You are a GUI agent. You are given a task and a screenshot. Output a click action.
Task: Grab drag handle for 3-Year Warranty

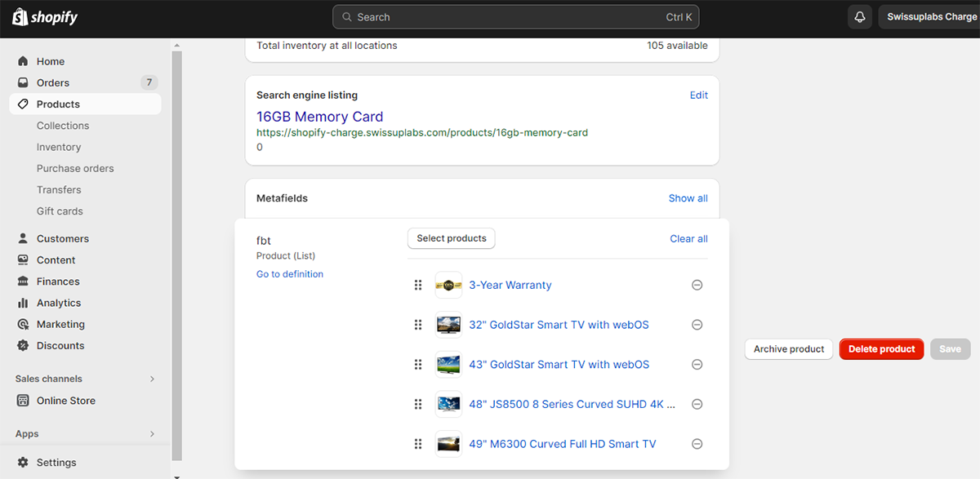pyautogui.click(x=418, y=285)
